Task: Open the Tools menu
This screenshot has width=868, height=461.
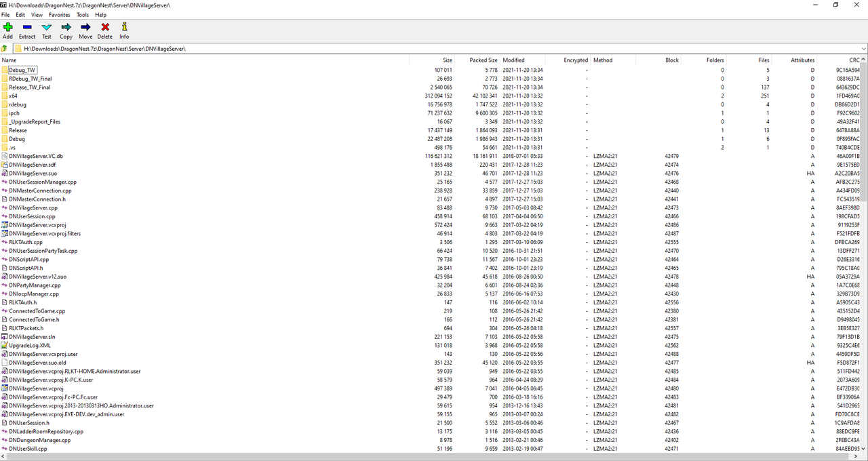Action: point(83,14)
